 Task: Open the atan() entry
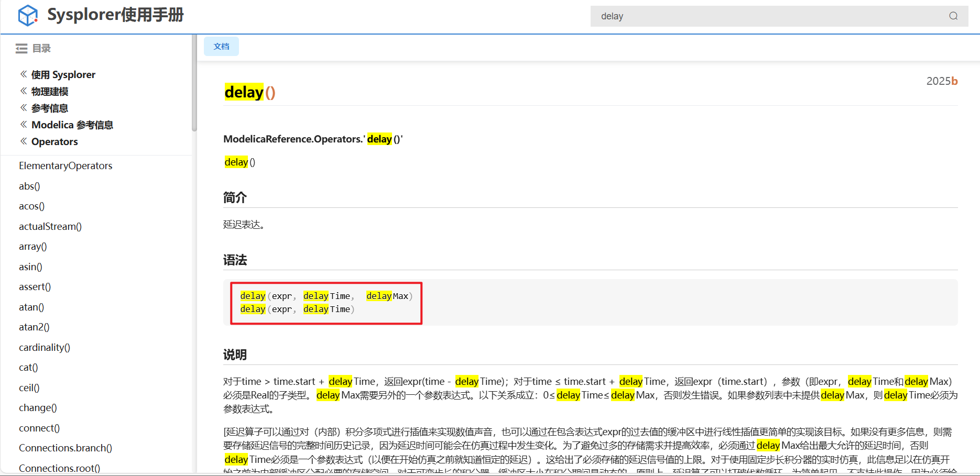point(31,307)
